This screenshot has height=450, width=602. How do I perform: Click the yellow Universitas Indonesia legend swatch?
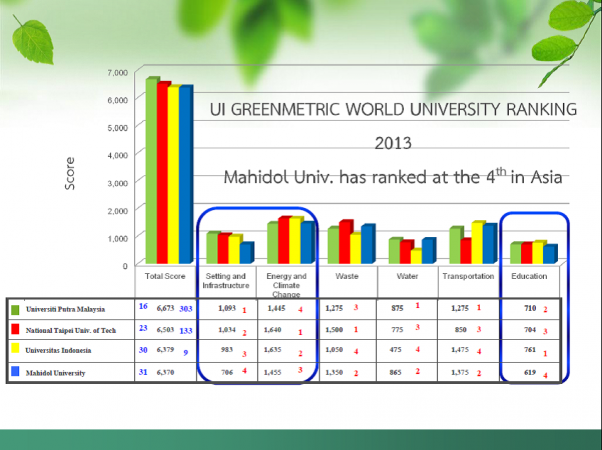(17, 350)
